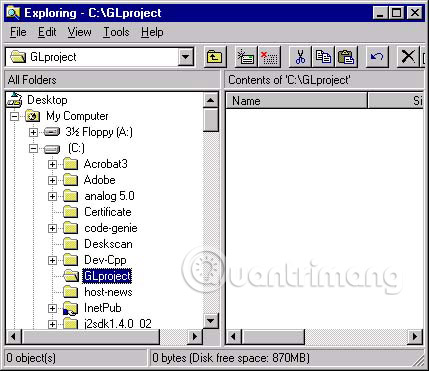Click the open GLproject folder icon in tree
This screenshot has width=429, height=371.
pos(71,276)
